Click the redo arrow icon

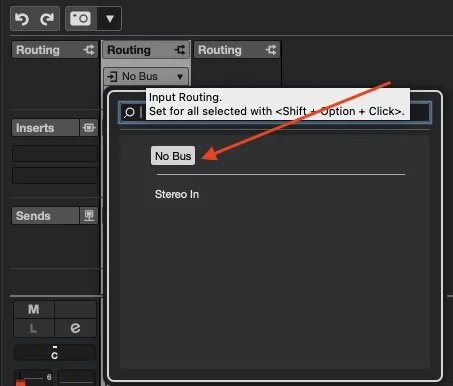point(47,19)
